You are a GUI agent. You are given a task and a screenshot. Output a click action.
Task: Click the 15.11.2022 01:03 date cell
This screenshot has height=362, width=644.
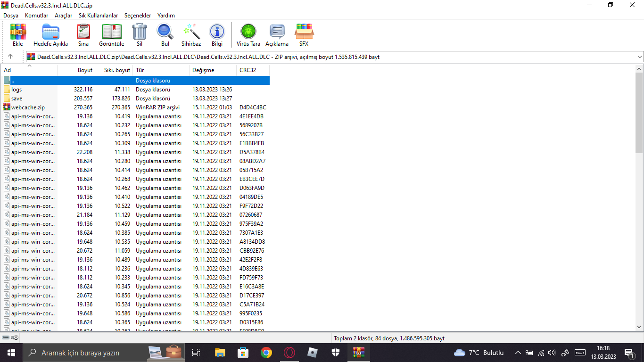[x=212, y=107]
